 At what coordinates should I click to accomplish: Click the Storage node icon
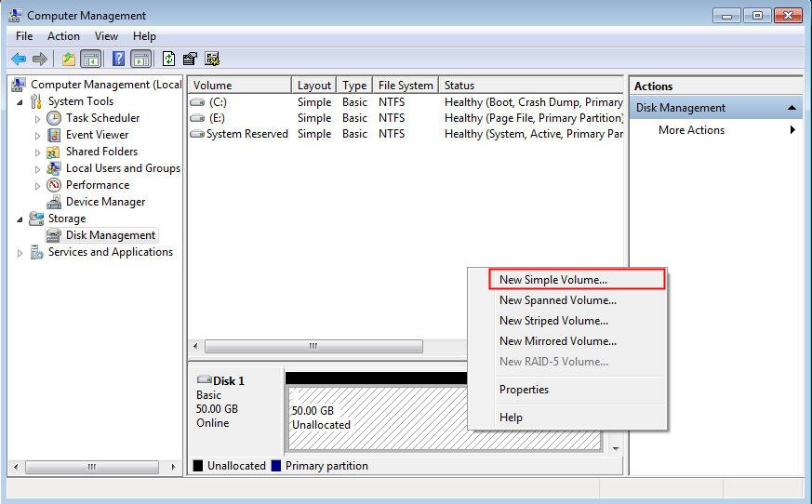(x=36, y=219)
